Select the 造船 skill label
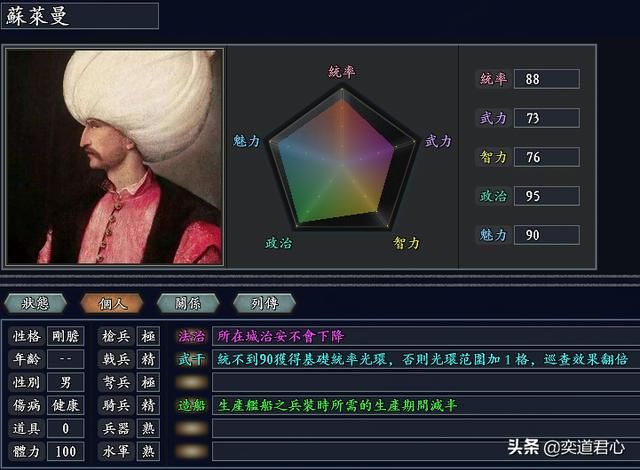Screen dimensions: 640x470 tap(191, 405)
